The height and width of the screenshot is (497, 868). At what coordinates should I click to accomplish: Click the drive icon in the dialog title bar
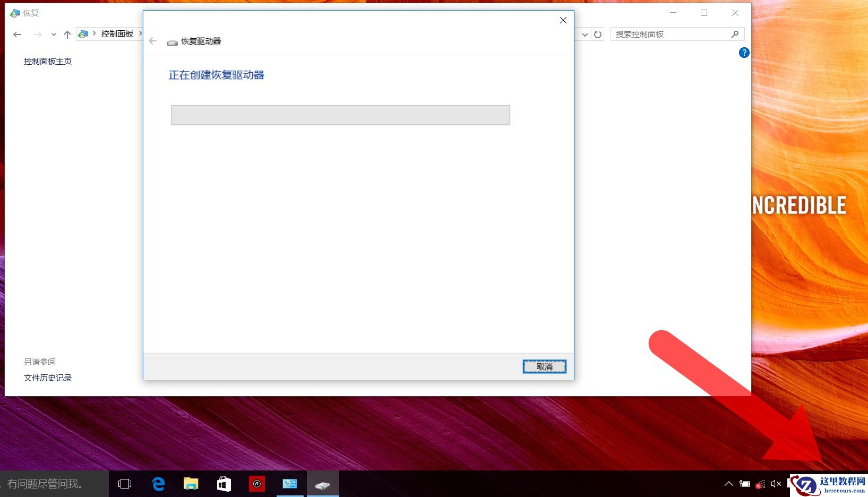pos(172,41)
